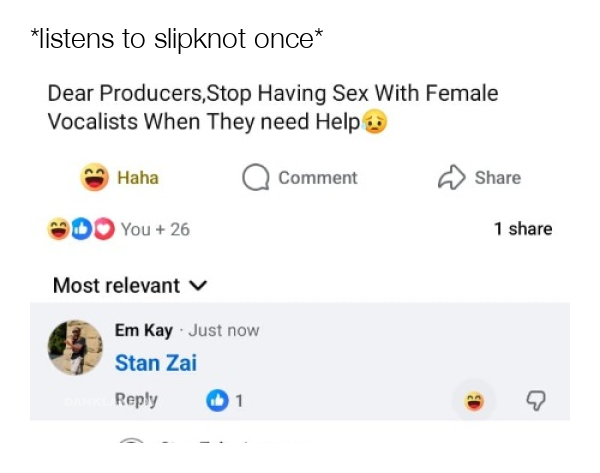Click the love heart icon in reactions summary
This screenshot has height=473, width=600.
click(105, 229)
